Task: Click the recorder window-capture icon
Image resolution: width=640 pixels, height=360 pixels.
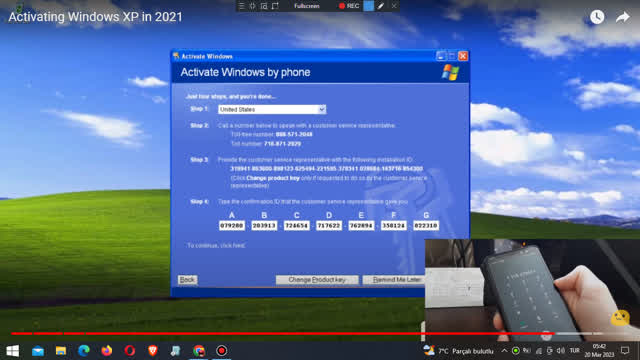Action: (x=264, y=6)
